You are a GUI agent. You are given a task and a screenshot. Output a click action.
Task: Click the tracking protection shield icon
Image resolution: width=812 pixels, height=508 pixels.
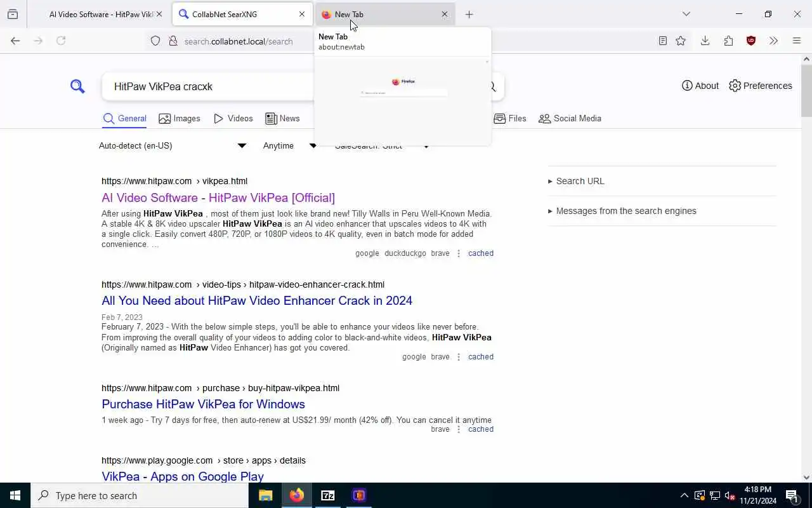tap(155, 41)
